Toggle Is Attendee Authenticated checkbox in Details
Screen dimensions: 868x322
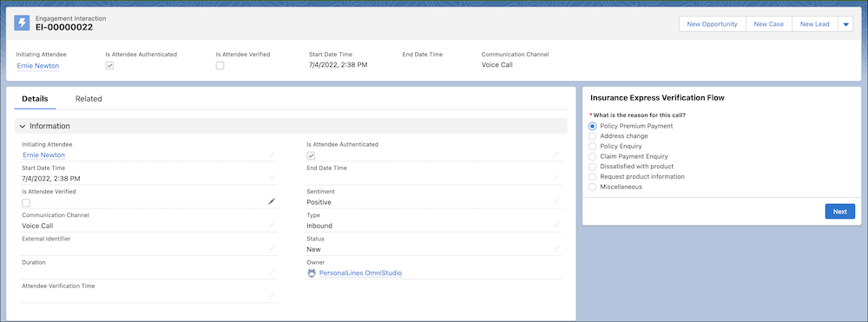tap(311, 156)
